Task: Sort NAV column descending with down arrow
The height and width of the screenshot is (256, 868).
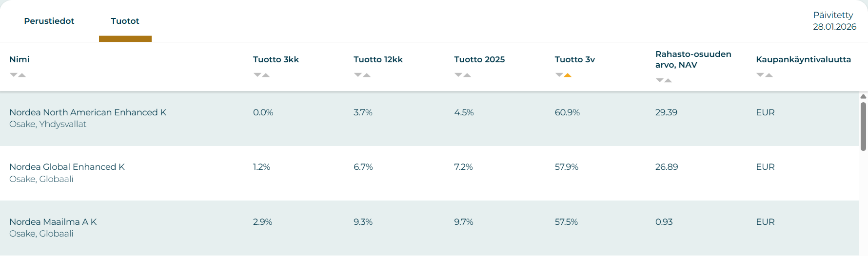Action: click(x=659, y=80)
